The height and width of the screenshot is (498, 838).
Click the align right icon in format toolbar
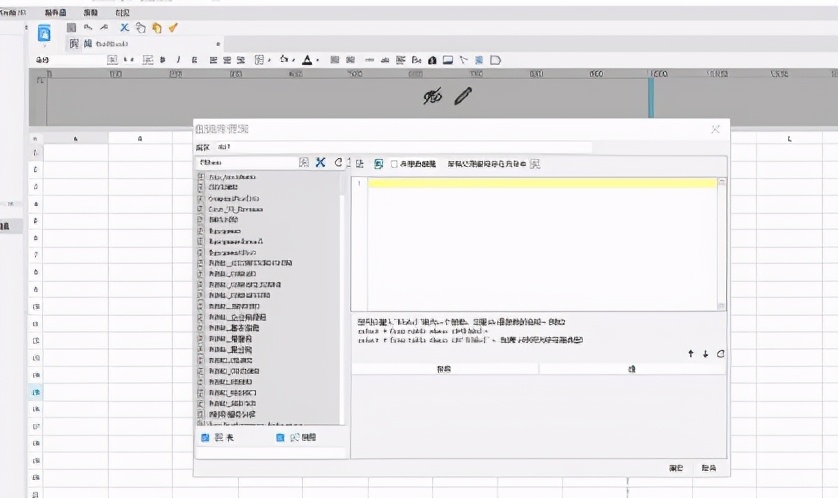[x=241, y=60]
